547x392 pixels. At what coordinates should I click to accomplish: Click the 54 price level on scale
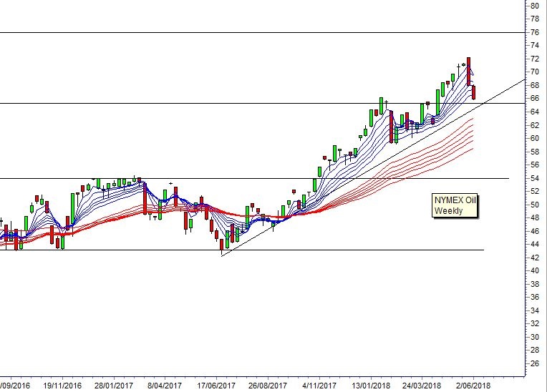coord(534,178)
